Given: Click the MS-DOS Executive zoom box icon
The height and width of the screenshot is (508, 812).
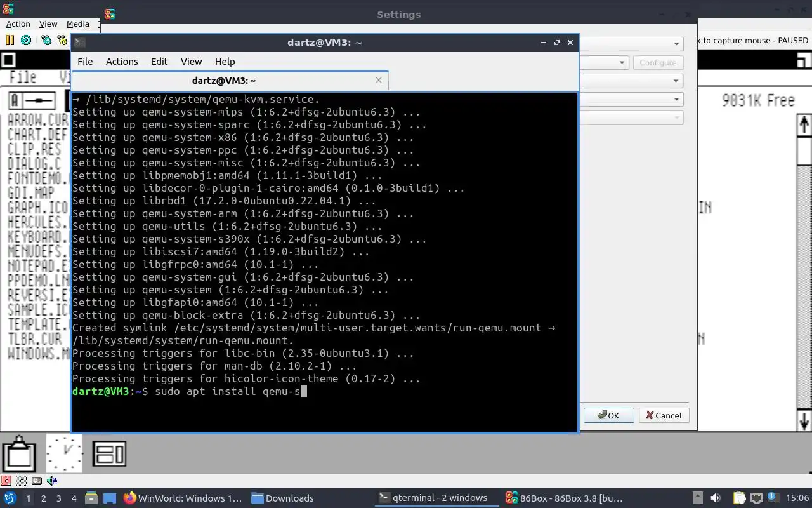Looking at the screenshot, I should pos(803,60).
